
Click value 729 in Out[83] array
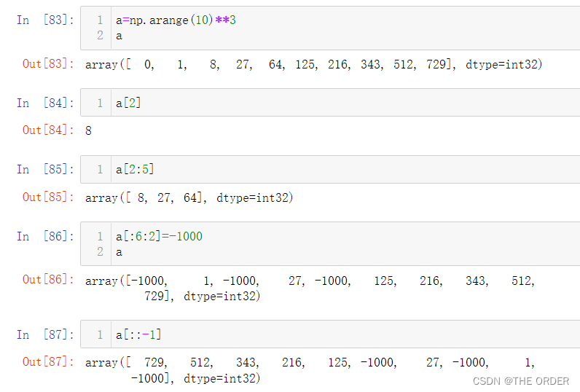coord(436,64)
